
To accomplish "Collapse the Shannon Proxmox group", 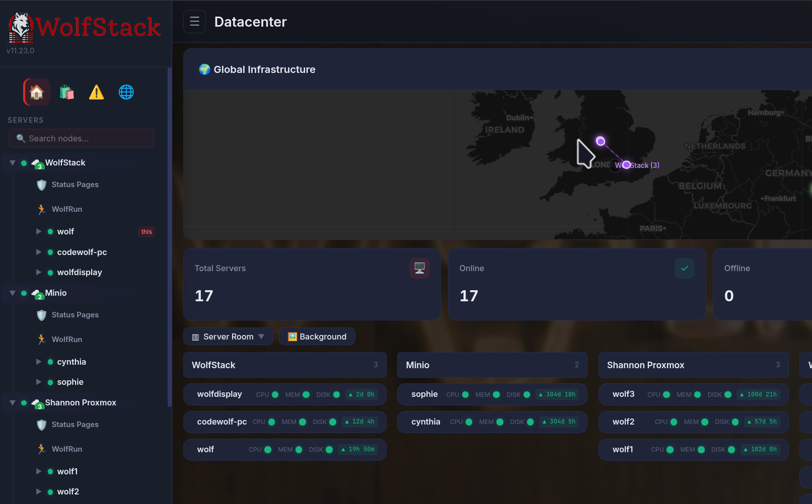I will [12, 402].
